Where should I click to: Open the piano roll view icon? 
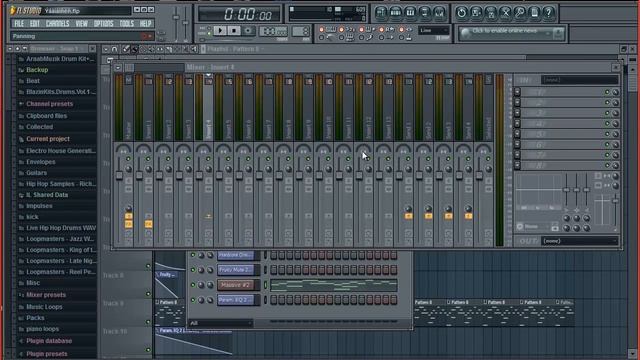410,13
